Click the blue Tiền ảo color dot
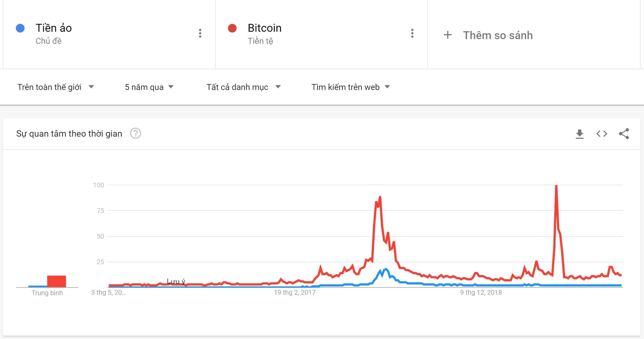 pyautogui.click(x=20, y=28)
